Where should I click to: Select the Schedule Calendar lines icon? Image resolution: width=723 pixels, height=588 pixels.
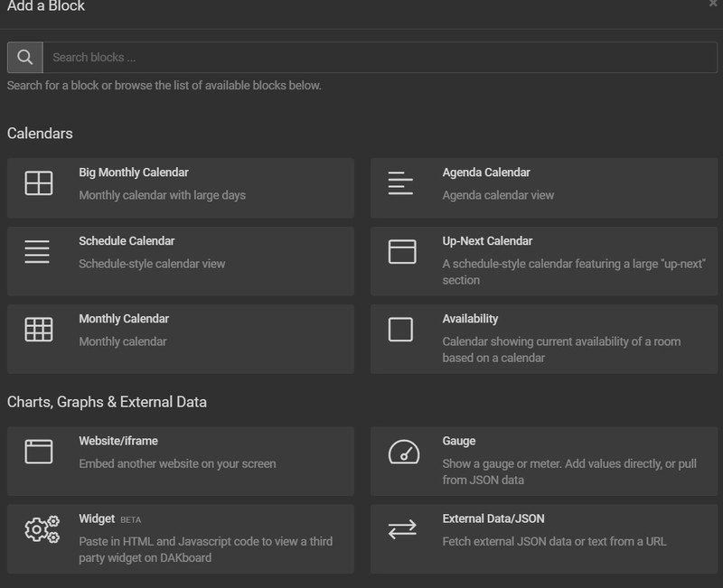point(37,252)
